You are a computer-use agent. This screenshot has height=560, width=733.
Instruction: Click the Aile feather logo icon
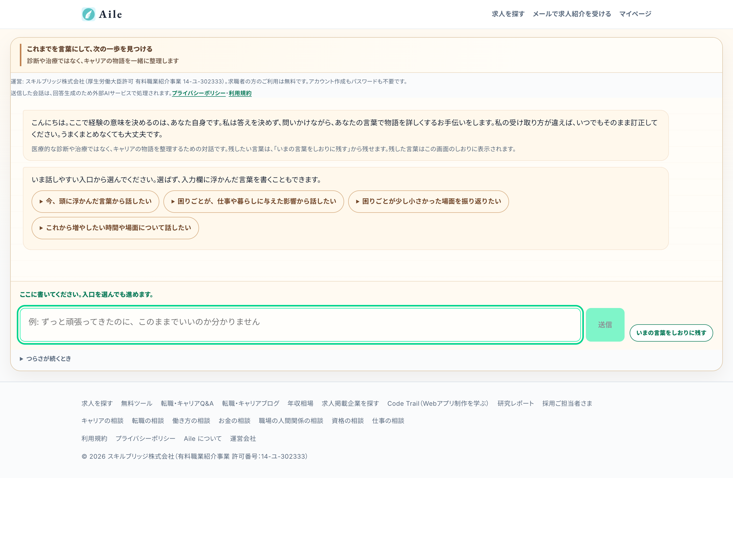[x=88, y=14]
